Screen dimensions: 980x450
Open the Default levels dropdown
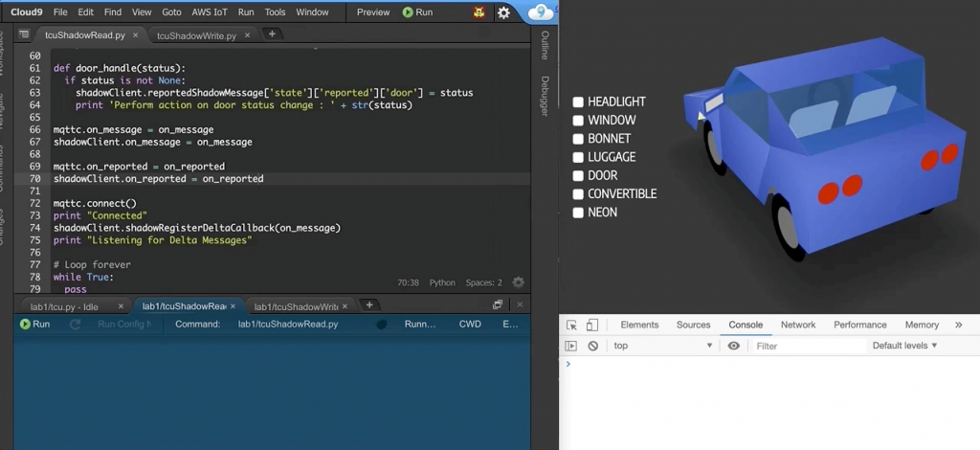click(x=904, y=346)
